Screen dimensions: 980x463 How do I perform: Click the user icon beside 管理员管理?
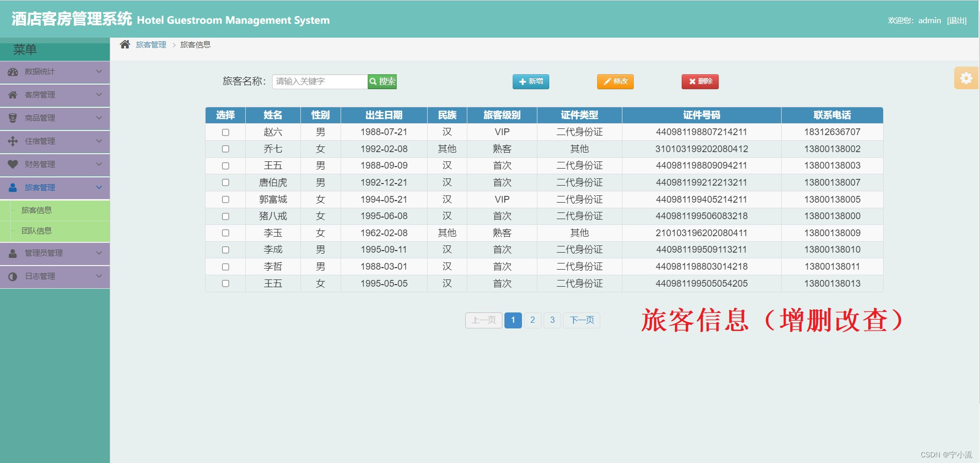[x=13, y=253]
